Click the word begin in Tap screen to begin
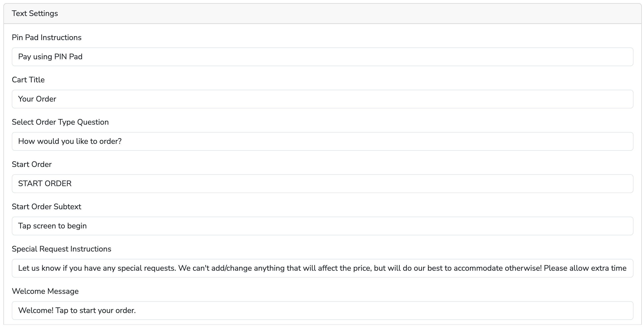 77,226
